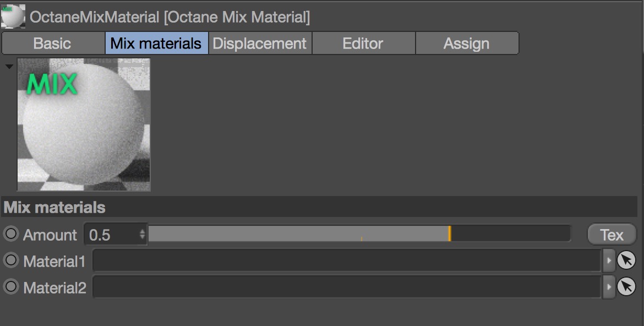Click the Material1 picker arrow icon

(x=626, y=260)
